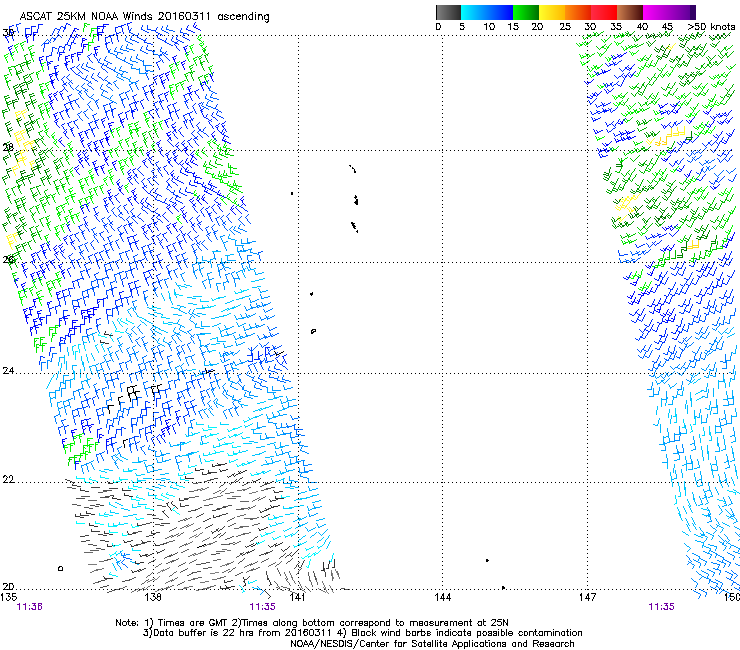Click the longitude label '144' on the bottom axis
The width and height of the screenshot is (740, 650).
[443, 598]
